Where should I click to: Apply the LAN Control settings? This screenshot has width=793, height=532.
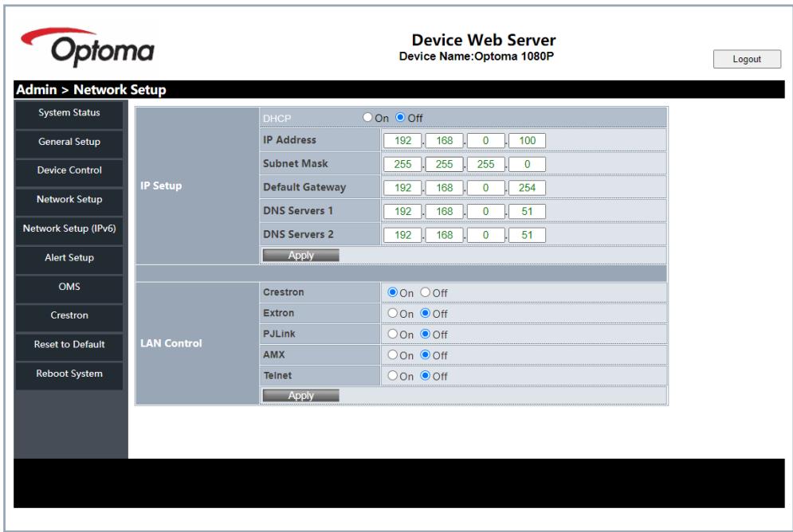click(301, 396)
